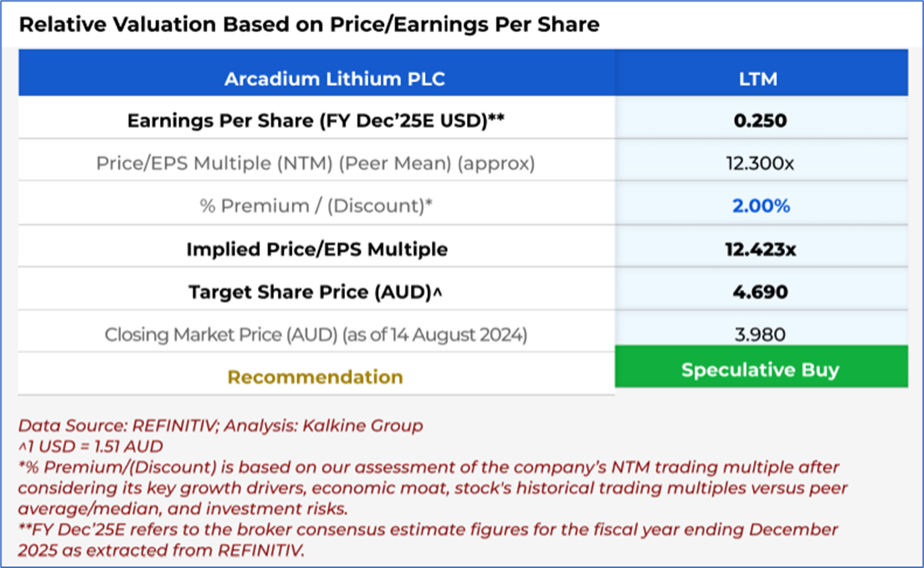This screenshot has width=924, height=568.
Task: Click the 12.300x multiple value
Action: click(760, 163)
